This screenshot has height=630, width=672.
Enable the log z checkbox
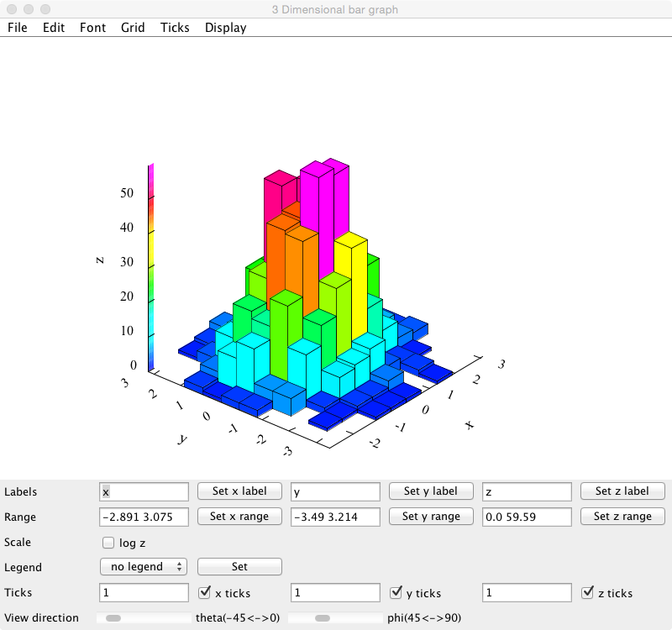tap(108, 543)
